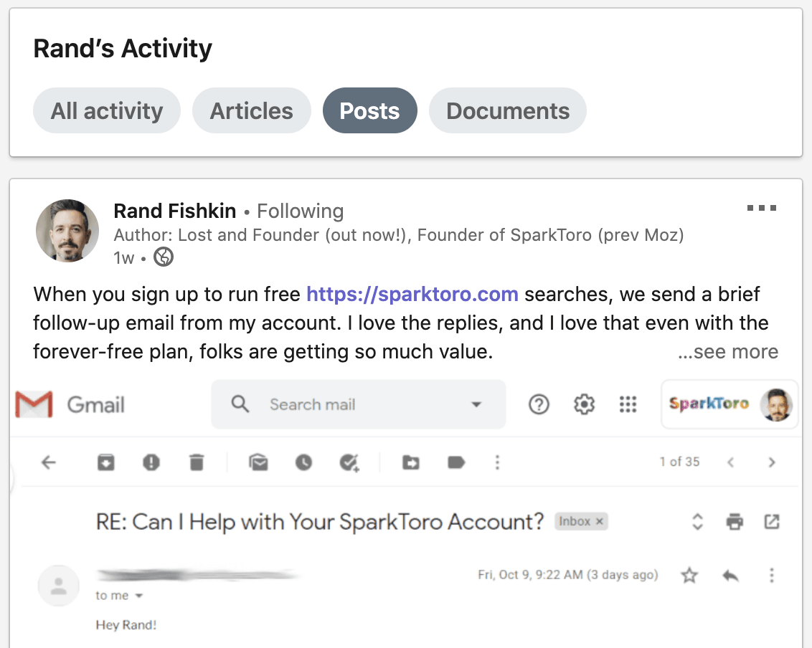Star the email from Oct 9

[689, 575]
